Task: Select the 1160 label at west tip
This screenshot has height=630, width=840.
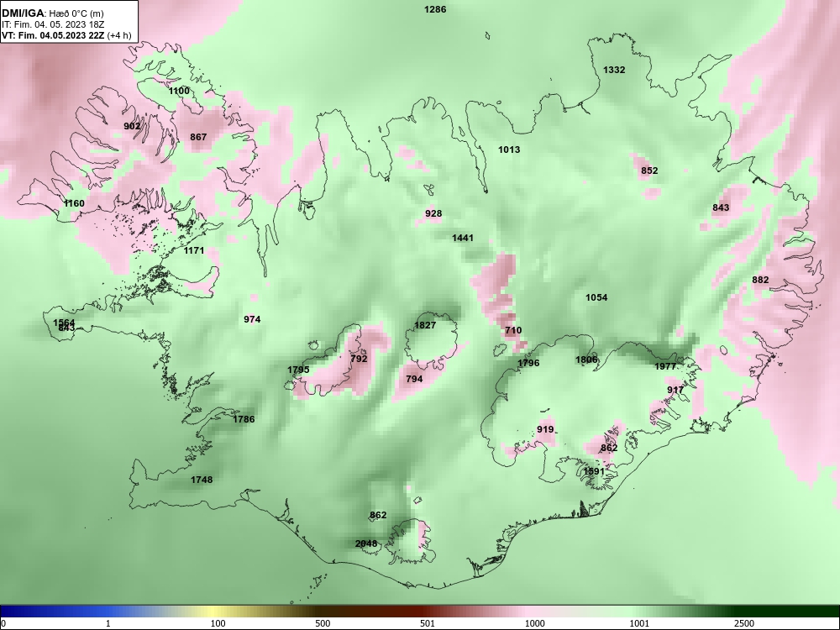Action: point(74,203)
